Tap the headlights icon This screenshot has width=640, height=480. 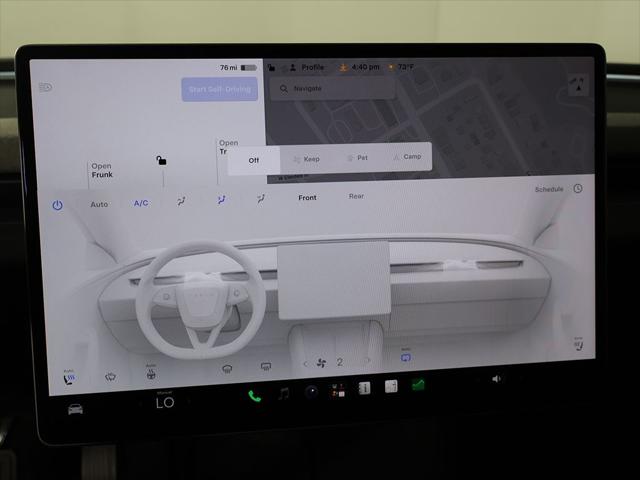tap(45, 87)
